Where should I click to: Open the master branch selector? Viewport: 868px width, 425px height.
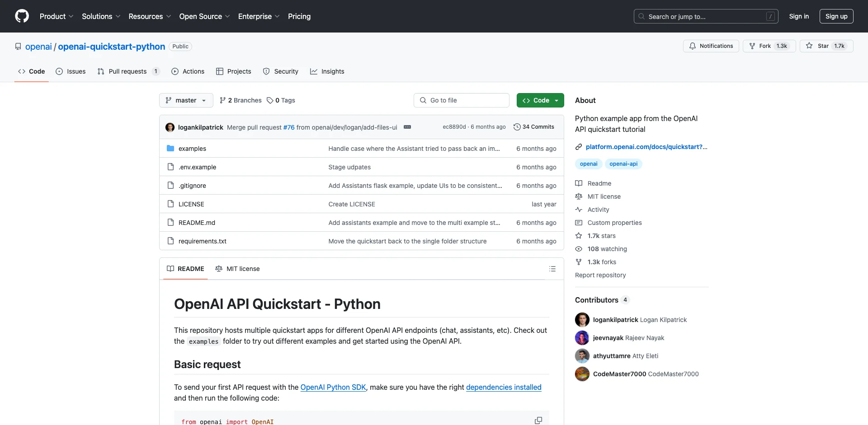(x=186, y=100)
